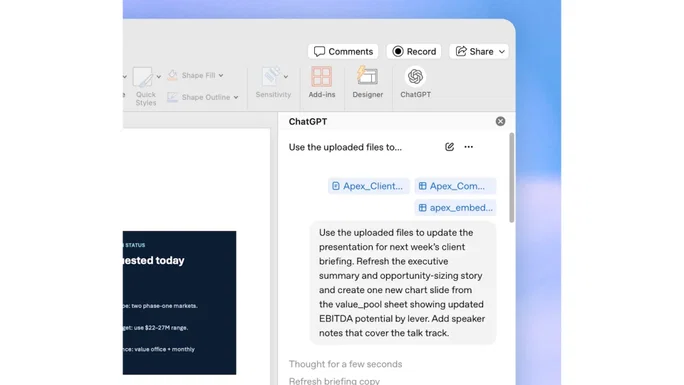The image size is (684, 385).
Task: Open Quick Styles gallery
Action: pyautogui.click(x=145, y=87)
